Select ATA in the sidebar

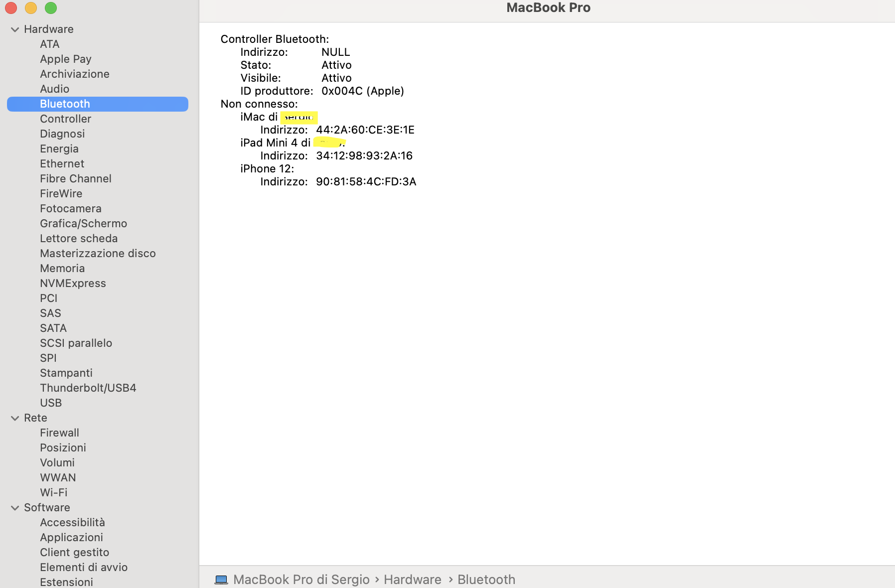coord(50,44)
